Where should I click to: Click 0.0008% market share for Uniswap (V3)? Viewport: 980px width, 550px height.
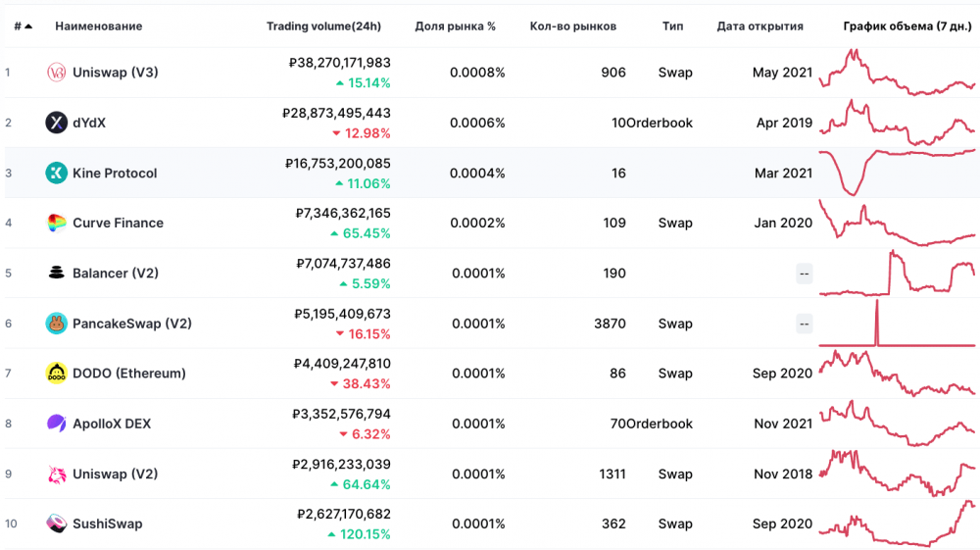477,73
